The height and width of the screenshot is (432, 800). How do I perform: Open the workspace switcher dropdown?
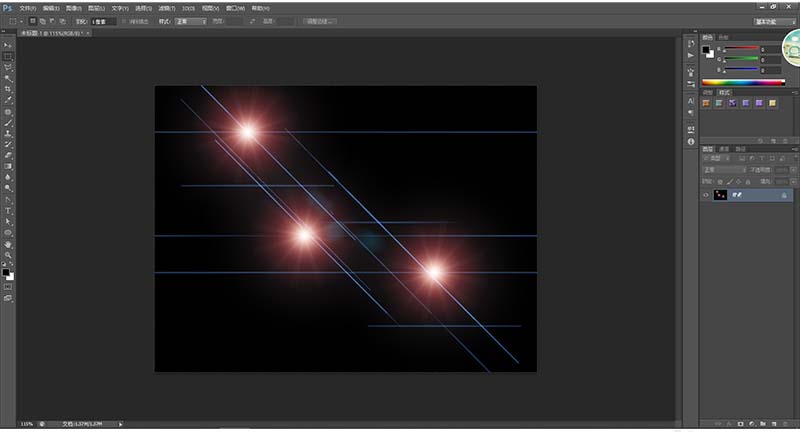click(774, 21)
